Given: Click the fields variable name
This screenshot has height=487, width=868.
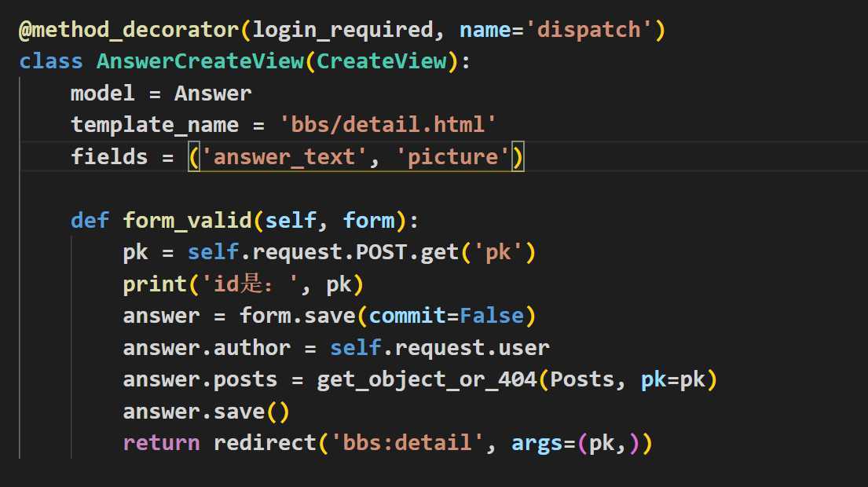Looking at the screenshot, I should click(109, 157).
